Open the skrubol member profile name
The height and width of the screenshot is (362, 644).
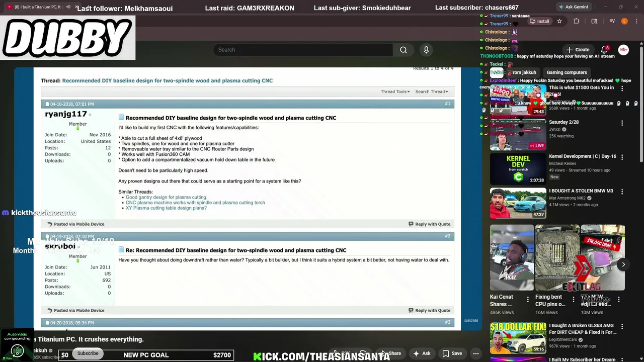click(x=60, y=246)
